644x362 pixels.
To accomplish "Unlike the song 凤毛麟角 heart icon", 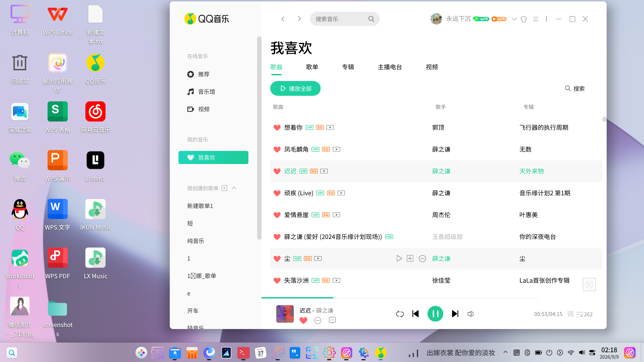I will pos(277,150).
